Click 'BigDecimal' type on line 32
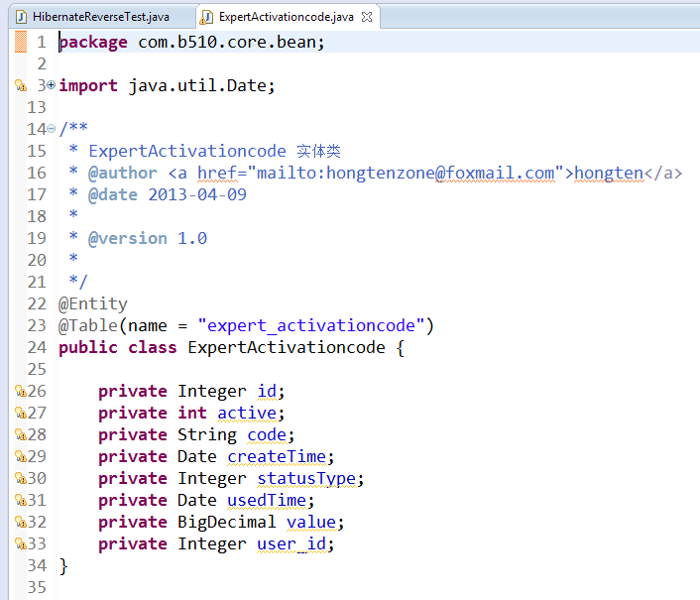Image resolution: width=700 pixels, height=600 pixels. [x=227, y=523]
